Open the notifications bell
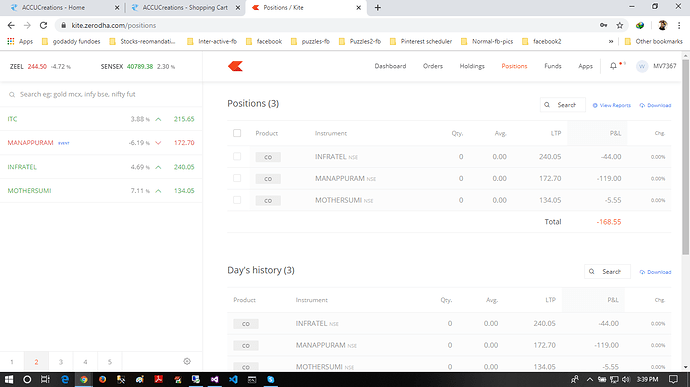The height and width of the screenshot is (387, 690). (x=613, y=66)
